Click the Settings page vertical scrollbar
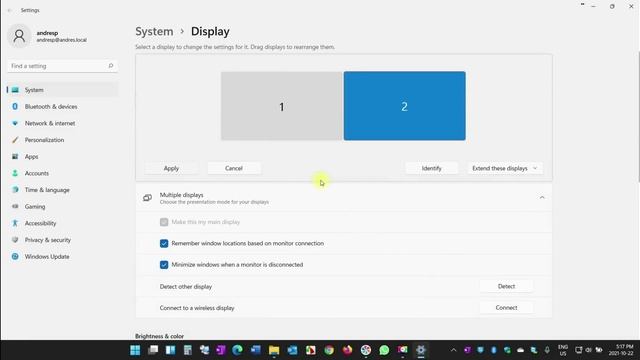 pyautogui.click(x=639, y=117)
